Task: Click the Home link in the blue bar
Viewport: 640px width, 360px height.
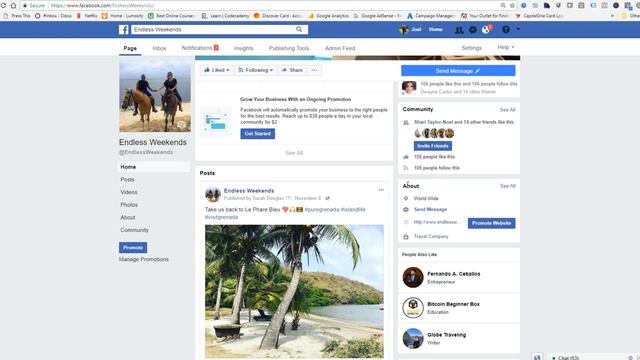Action: coord(436,29)
